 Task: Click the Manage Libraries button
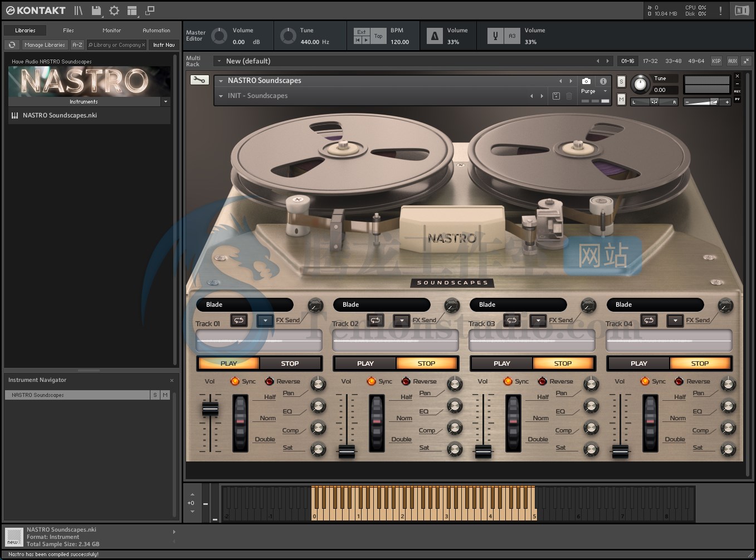click(x=45, y=45)
